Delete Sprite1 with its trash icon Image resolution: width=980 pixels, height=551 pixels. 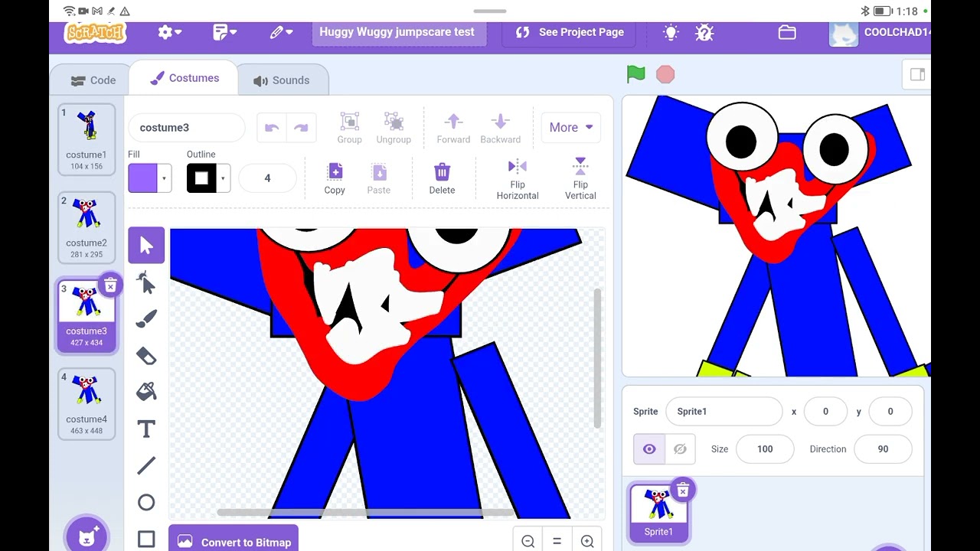[683, 490]
